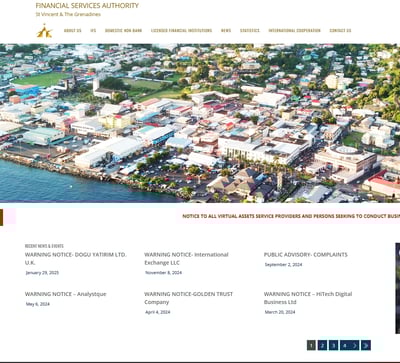Go to Contact Us page
This screenshot has width=400, height=363.
click(340, 30)
